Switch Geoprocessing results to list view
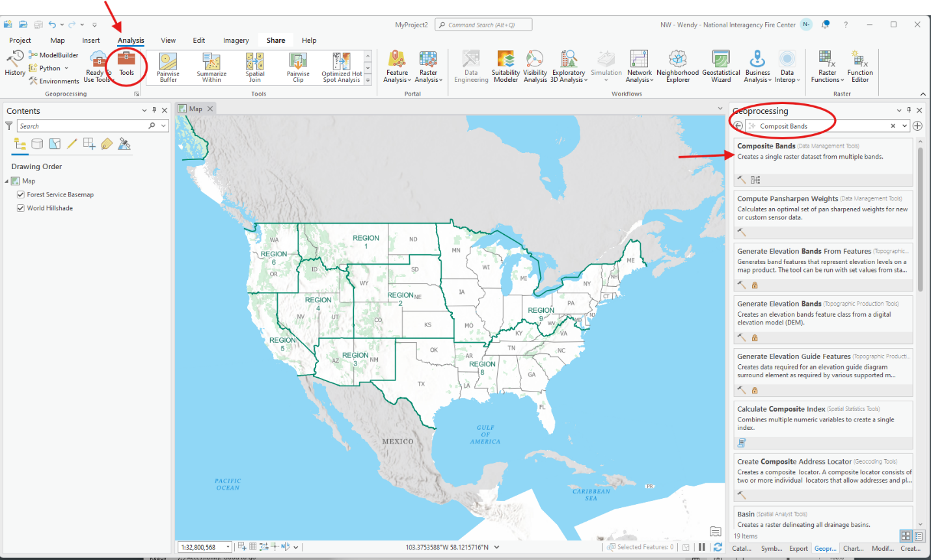This screenshot has width=931, height=560. click(x=919, y=536)
